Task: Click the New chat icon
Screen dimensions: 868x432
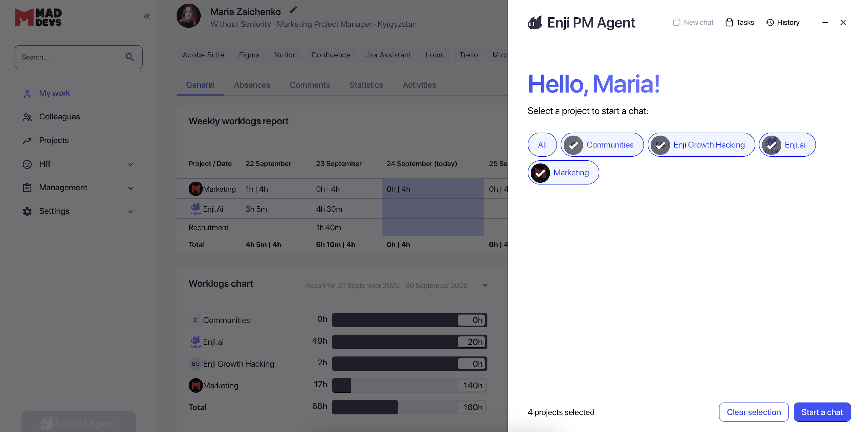Action: (676, 23)
